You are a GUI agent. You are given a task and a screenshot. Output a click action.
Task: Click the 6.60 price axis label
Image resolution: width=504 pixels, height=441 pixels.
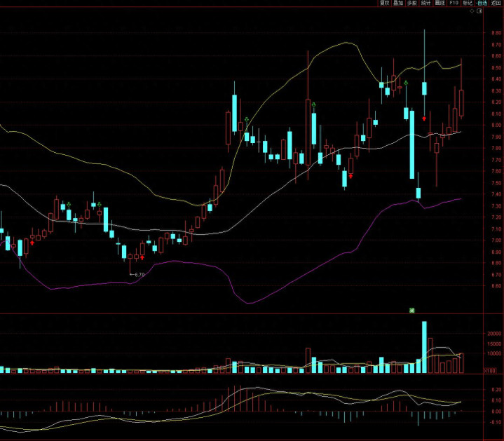coord(496,286)
